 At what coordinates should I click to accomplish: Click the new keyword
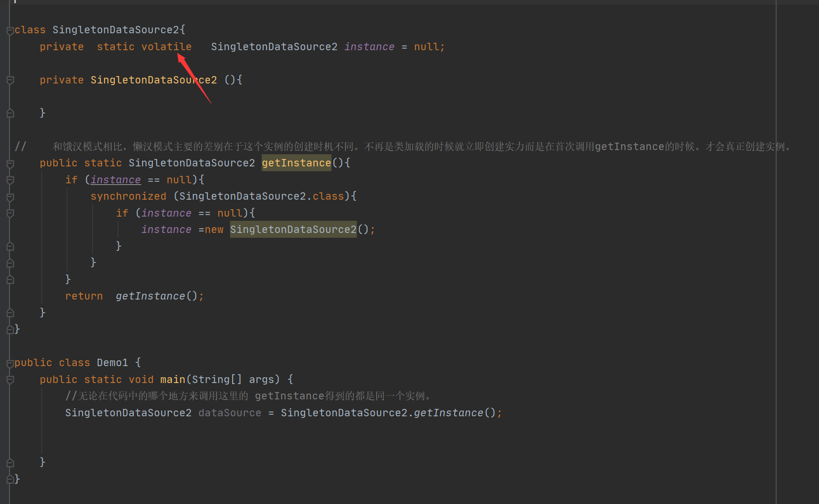(x=214, y=229)
